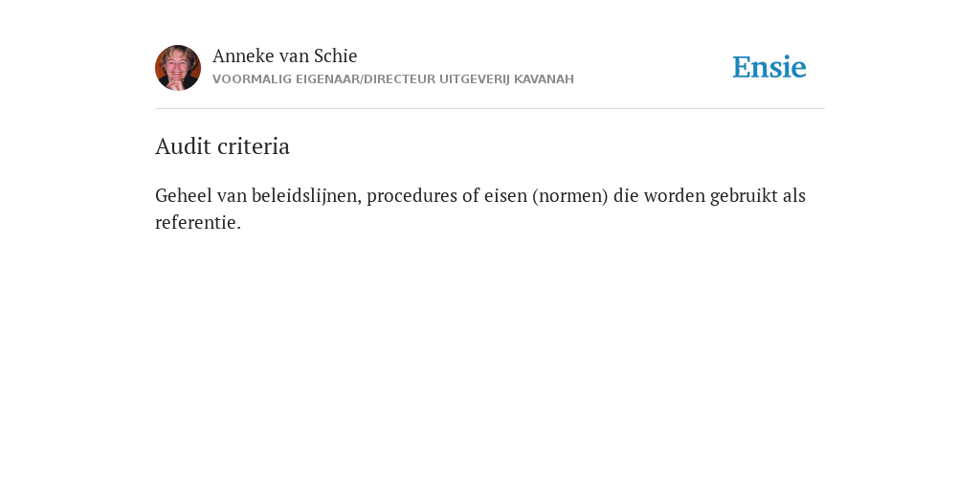Viewport: 980px width, 490px height.
Task: Open the Ensie logo link
Action: (x=769, y=67)
